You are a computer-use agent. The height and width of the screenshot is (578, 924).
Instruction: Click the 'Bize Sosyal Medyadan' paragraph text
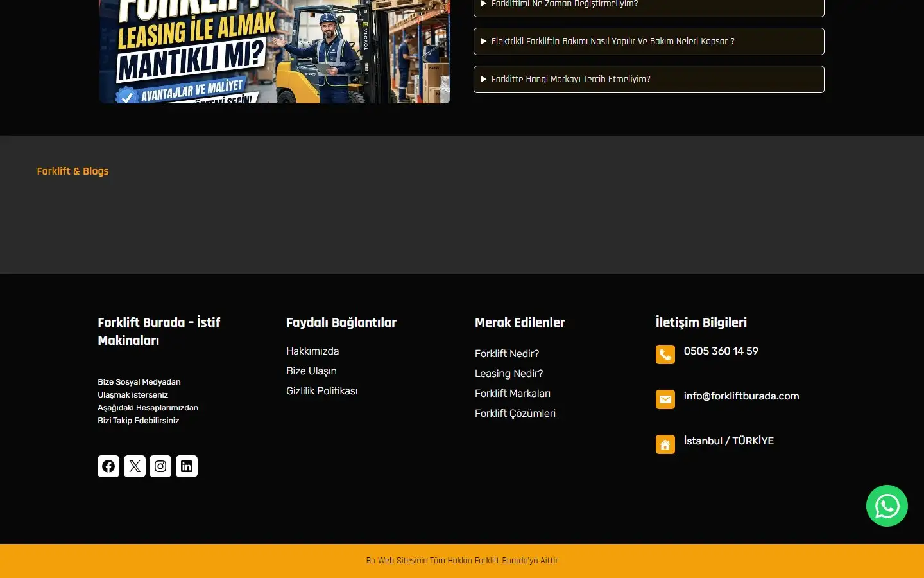click(x=148, y=401)
